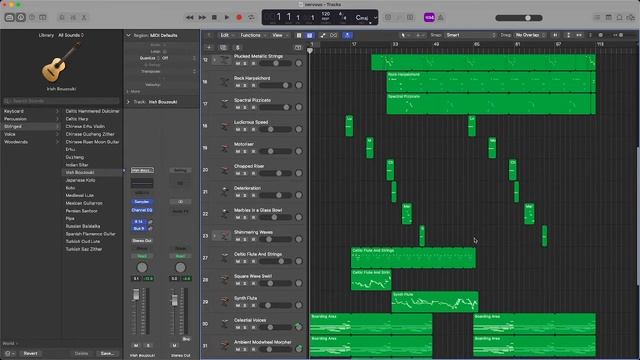Record-enable the Motoriser track

(x=253, y=151)
